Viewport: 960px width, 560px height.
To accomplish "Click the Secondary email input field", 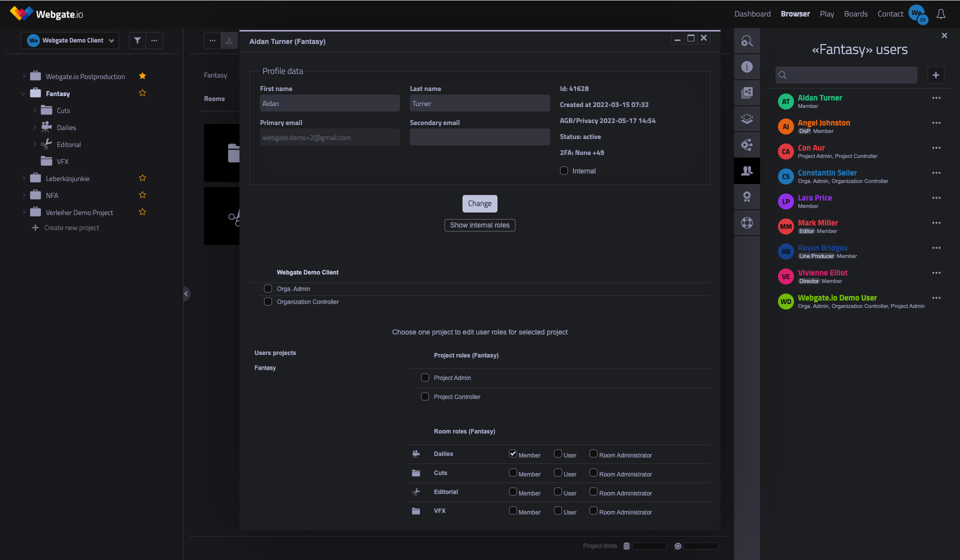I will [x=479, y=137].
